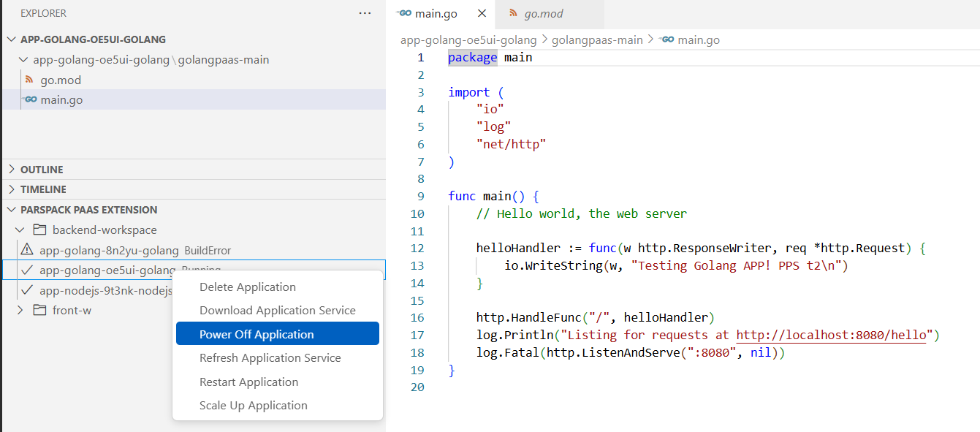Click the folder icon of backend-workspace
Image resolution: width=980 pixels, height=432 pixels.
point(40,230)
